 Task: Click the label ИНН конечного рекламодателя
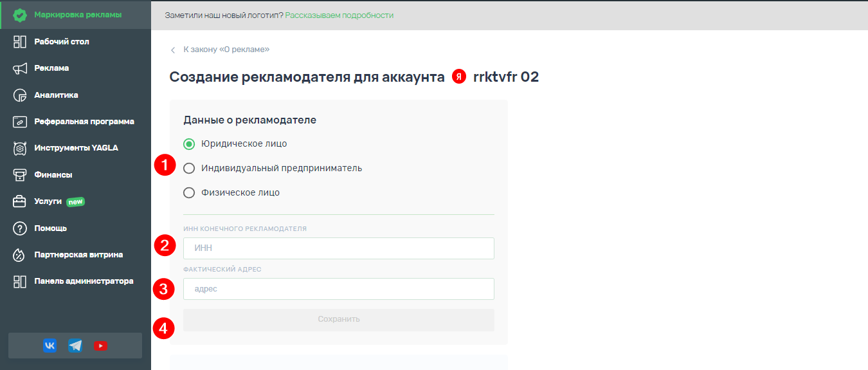(x=245, y=229)
